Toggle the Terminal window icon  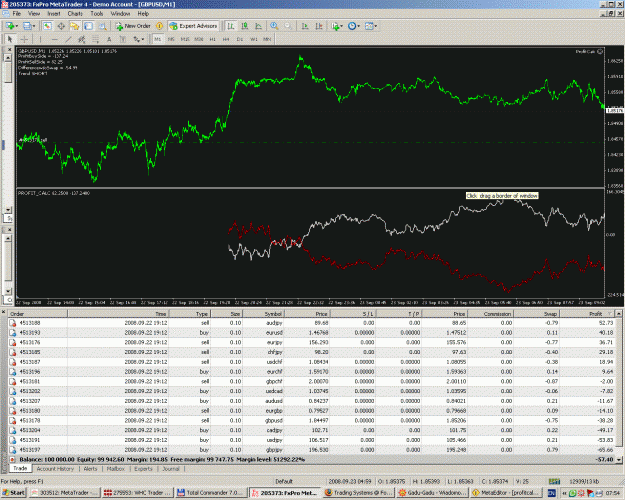coord(88,26)
